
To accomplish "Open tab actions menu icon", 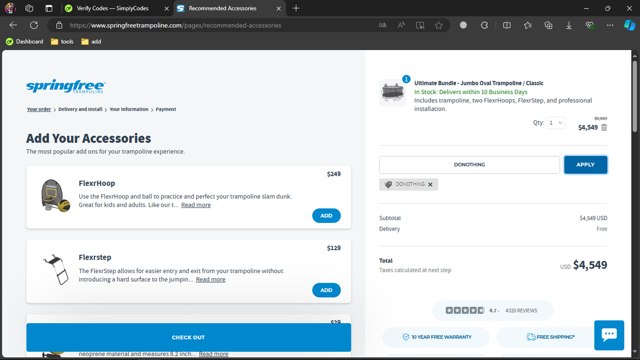I will click(49, 8).
